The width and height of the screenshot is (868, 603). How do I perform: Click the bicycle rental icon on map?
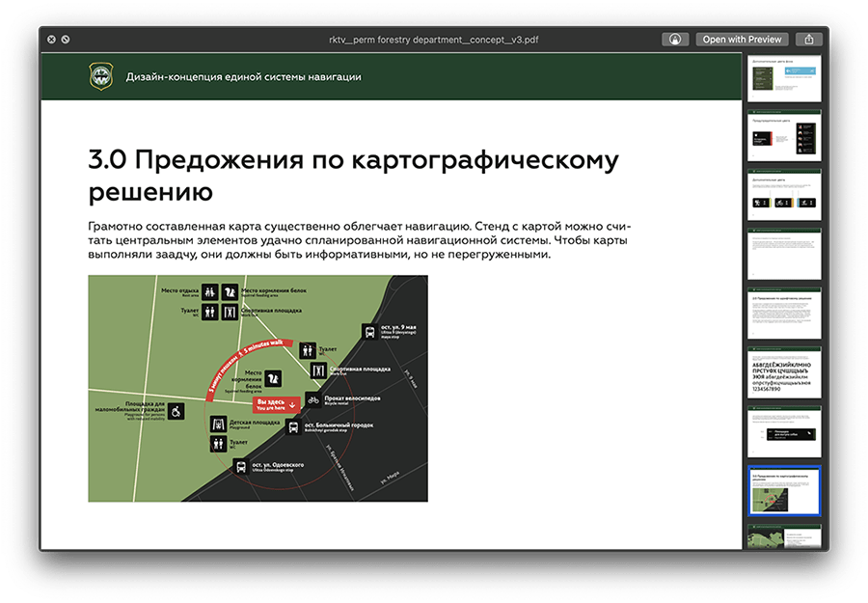(313, 399)
